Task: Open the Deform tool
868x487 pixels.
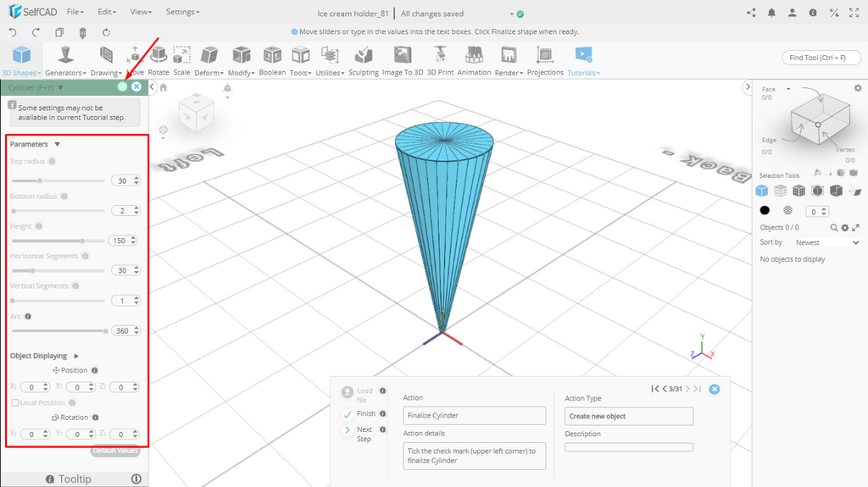Action: pyautogui.click(x=209, y=61)
